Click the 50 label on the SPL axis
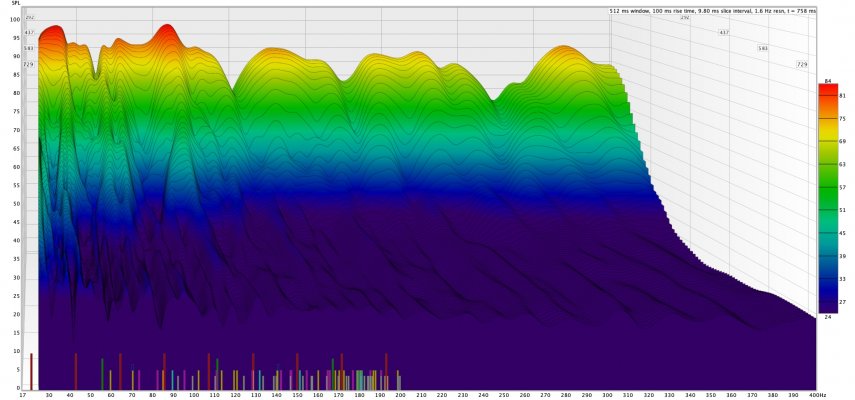Viewport: 855px width, 400px height. click(x=17, y=204)
